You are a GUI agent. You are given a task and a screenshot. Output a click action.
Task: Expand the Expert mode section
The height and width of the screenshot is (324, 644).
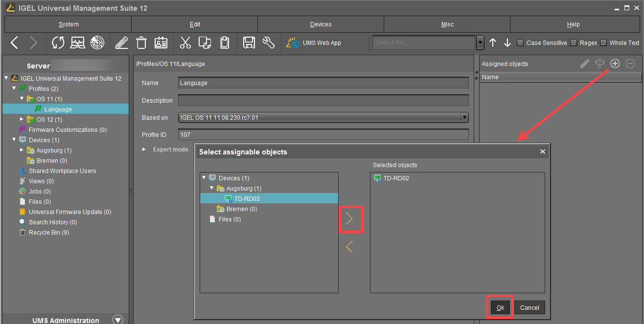(144, 149)
